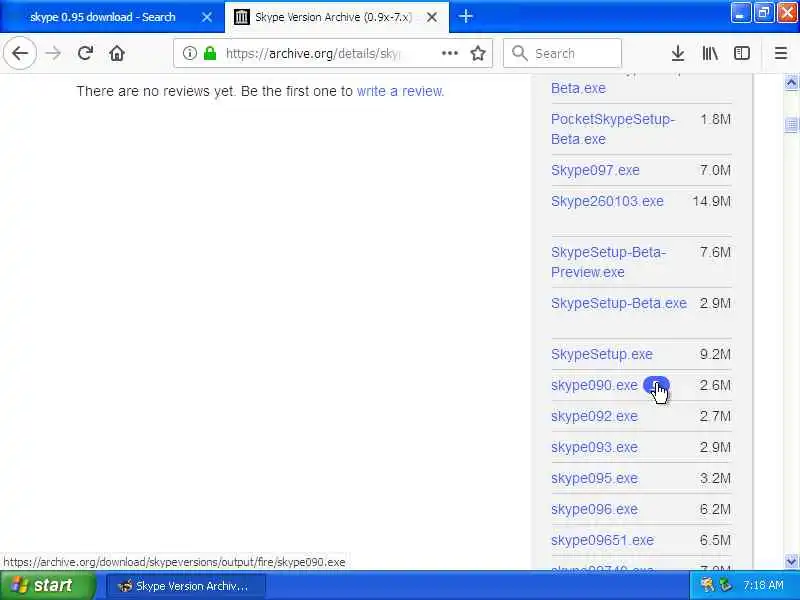Click the first system tray icon
The height and width of the screenshot is (600, 800).
pos(707,585)
